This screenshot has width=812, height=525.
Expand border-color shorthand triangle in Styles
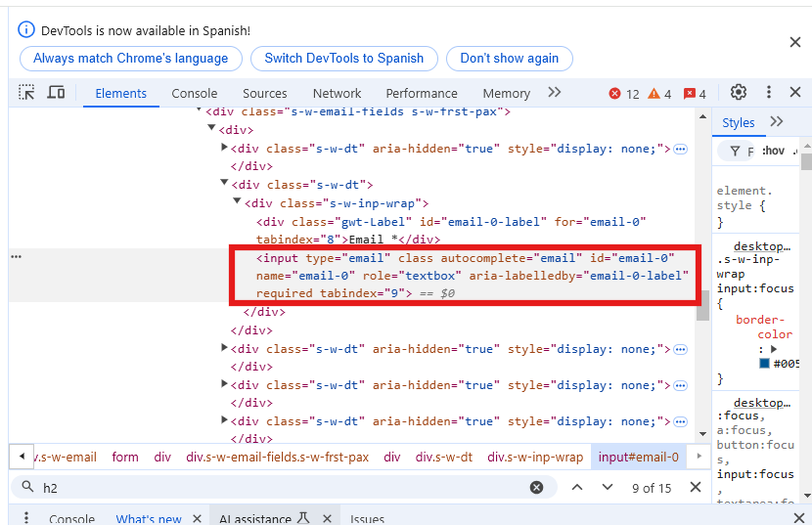point(774,349)
